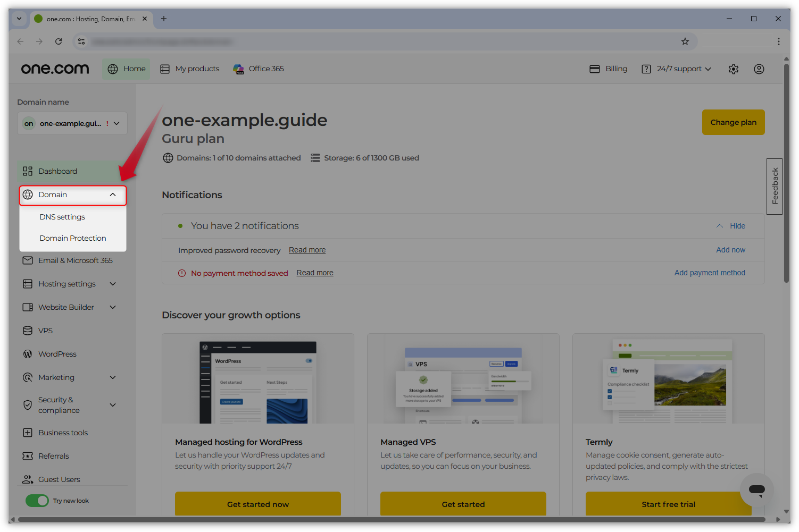Image resolution: width=799 pixels, height=532 pixels.
Task: Click the Dashboard grid icon
Action: (x=28, y=171)
